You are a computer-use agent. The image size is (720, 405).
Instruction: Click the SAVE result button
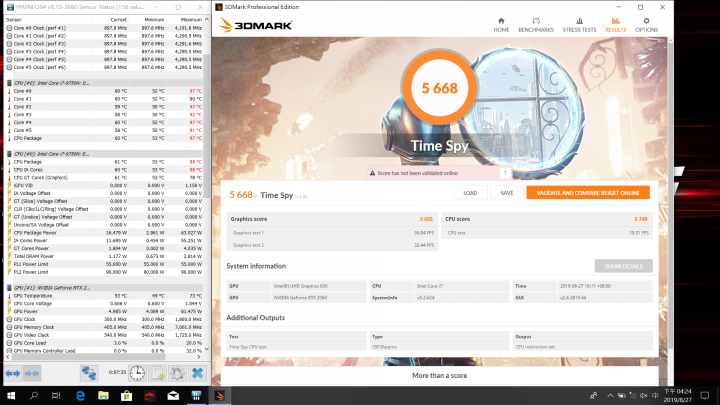[x=506, y=193]
